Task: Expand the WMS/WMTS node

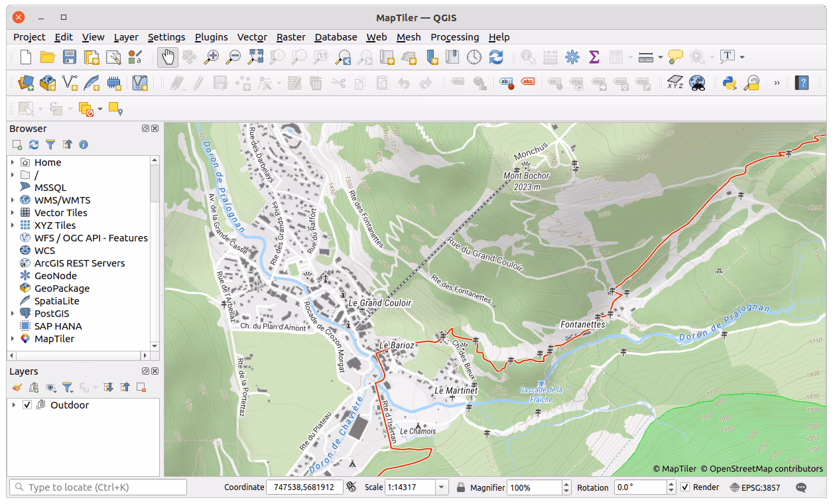Action: click(x=13, y=200)
